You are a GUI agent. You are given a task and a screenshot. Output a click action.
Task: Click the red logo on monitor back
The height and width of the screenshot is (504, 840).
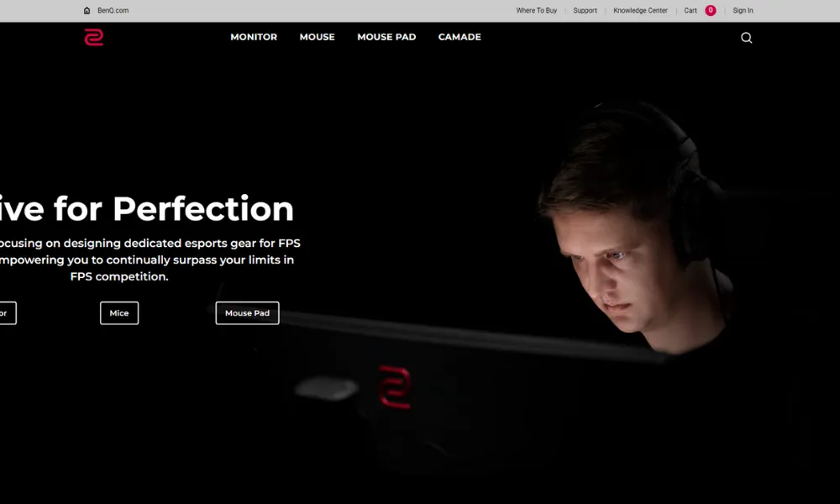[x=395, y=386]
